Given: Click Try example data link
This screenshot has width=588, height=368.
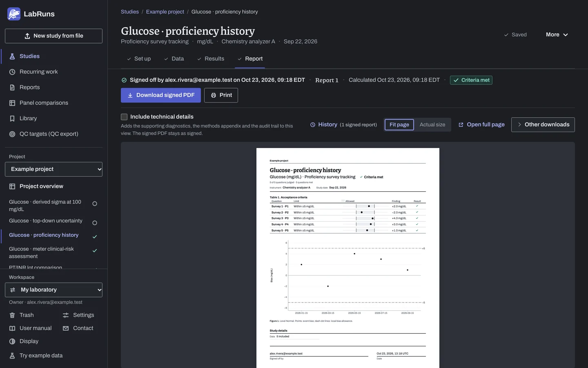Looking at the screenshot, I should coord(36,356).
